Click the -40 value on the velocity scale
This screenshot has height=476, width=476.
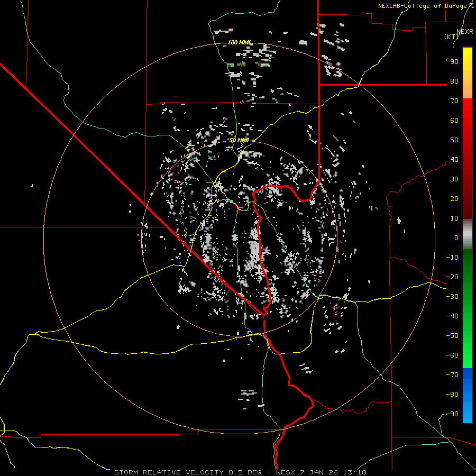pos(452,316)
